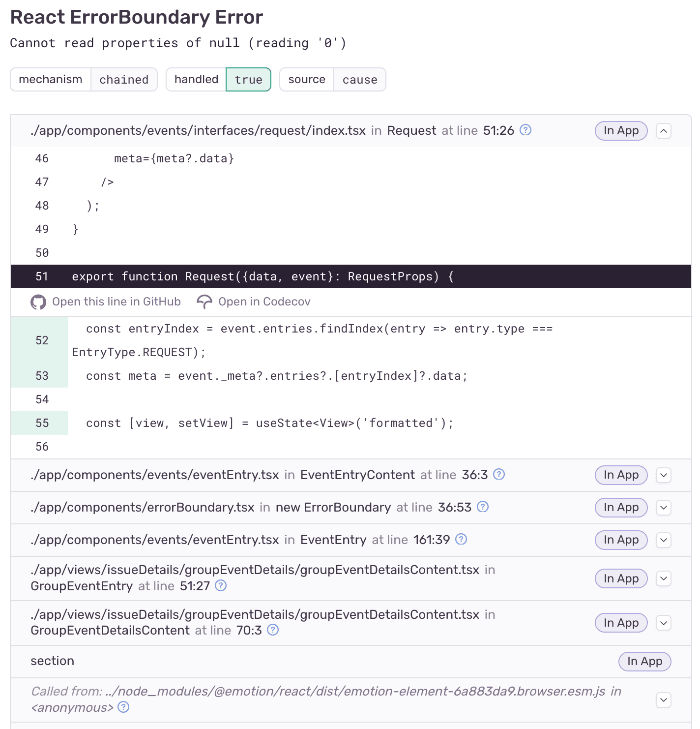This screenshot has width=700, height=729.
Task: Click the source cause tag
Action: (360, 79)
